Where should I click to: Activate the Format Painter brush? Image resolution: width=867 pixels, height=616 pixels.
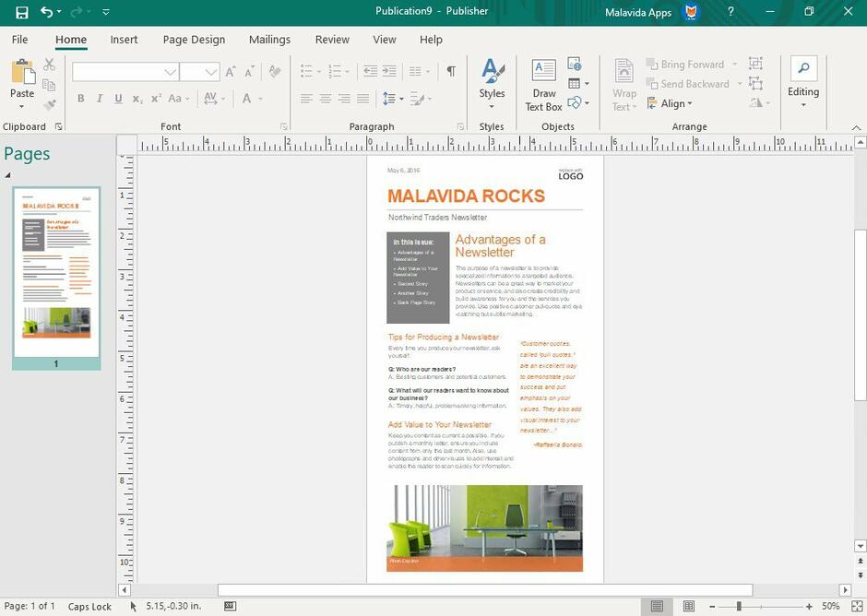[49, 104]
